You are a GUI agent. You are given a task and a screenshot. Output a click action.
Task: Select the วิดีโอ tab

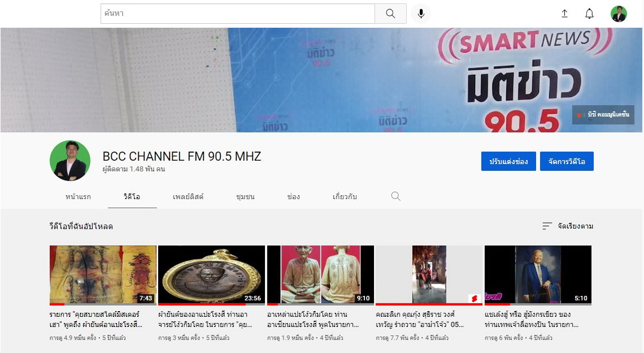(132, 197)
